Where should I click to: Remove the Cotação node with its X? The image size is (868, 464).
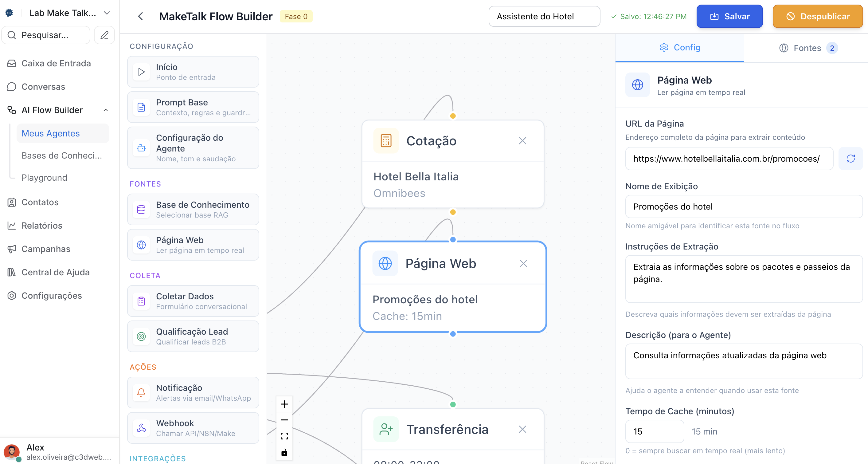[x=522, y=141]
